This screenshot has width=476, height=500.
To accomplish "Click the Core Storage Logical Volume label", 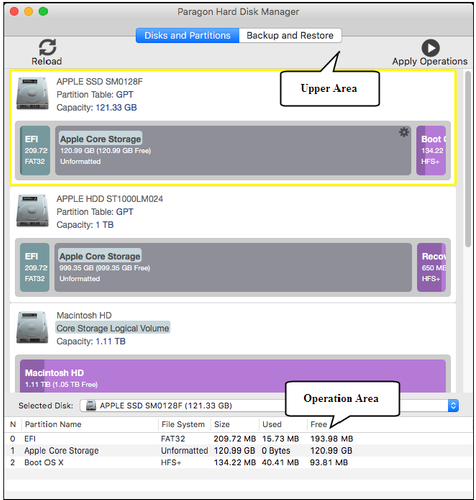I will coord(113,328).
